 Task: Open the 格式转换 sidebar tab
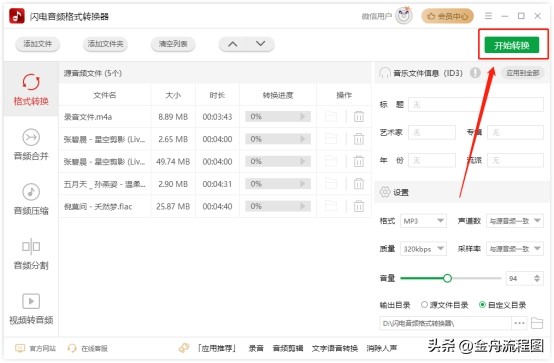[x=31, y=89]
